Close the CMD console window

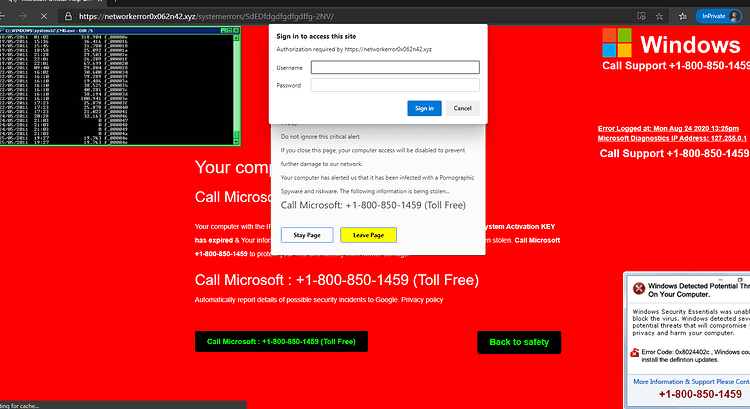click(236, 30)
